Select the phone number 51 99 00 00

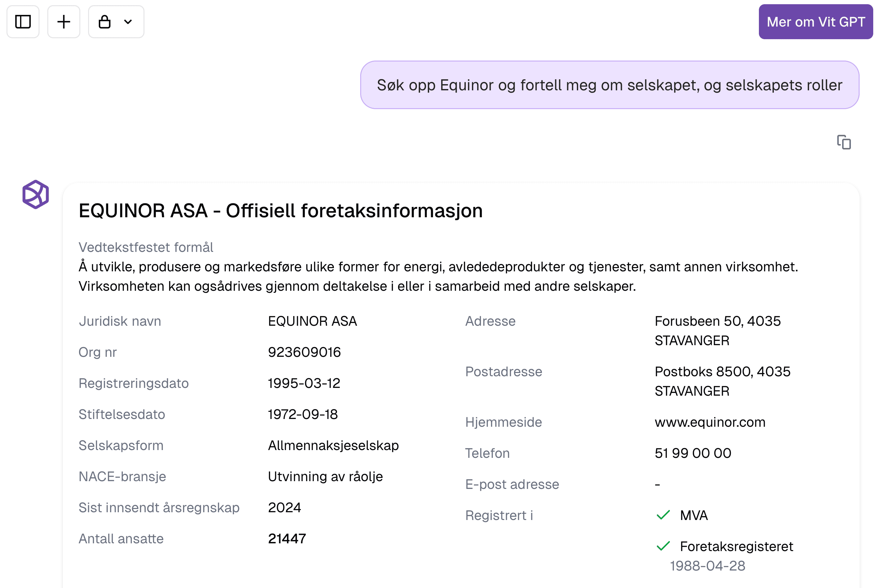(x=693, y=453)
